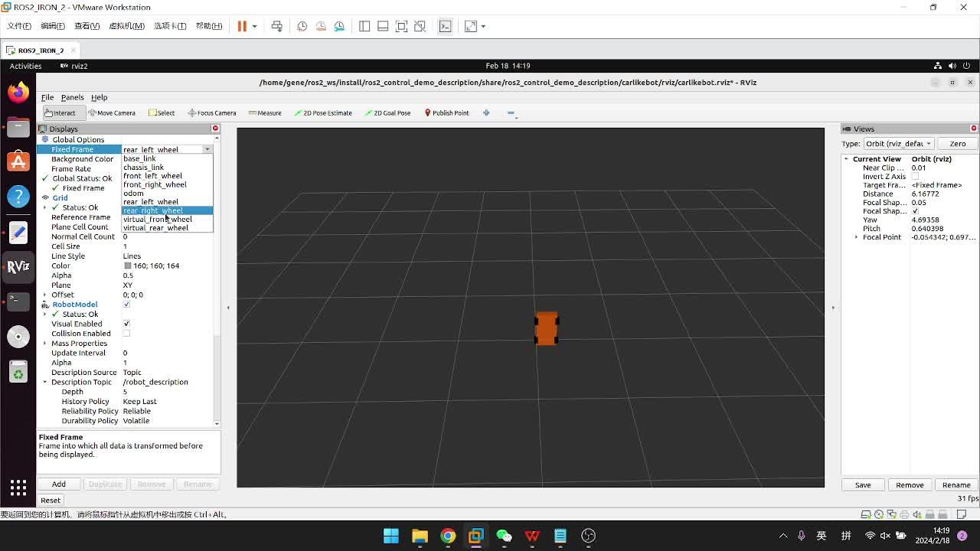
Task: Choose base_link from Fixed Frame list
Action: pos(139,158)
